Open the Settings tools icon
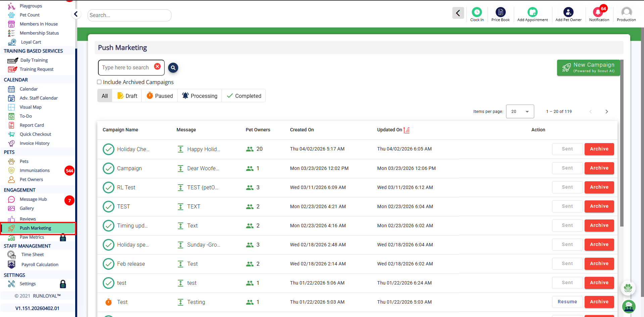644x317 pixels. point(11,284)
